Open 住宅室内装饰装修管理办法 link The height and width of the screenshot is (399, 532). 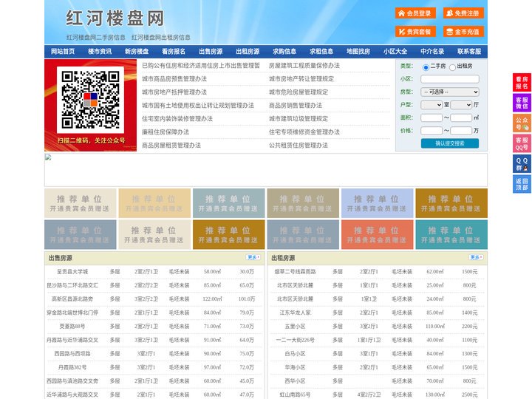pos(177,119)
